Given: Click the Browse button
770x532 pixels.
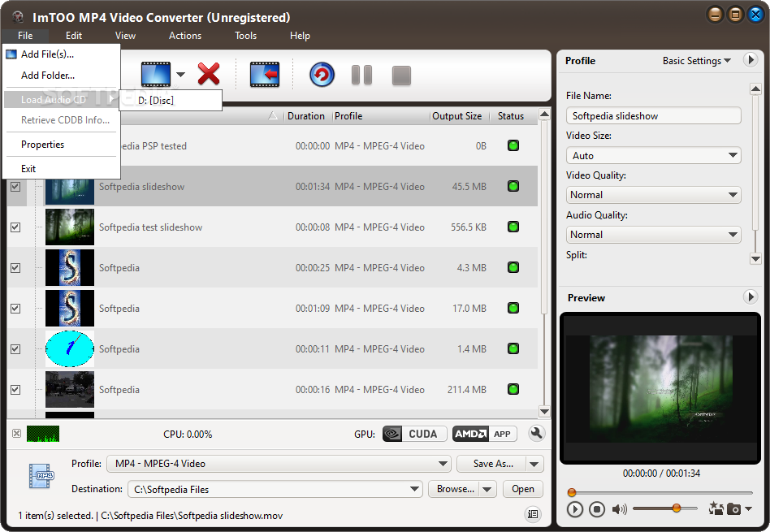Looking at the screenshot, I should coord(454,489).
